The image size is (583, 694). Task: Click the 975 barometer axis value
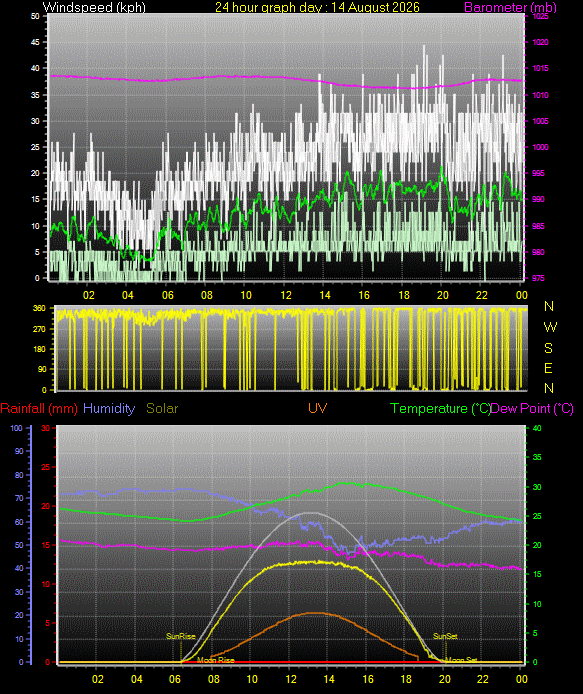coord(538,278)
